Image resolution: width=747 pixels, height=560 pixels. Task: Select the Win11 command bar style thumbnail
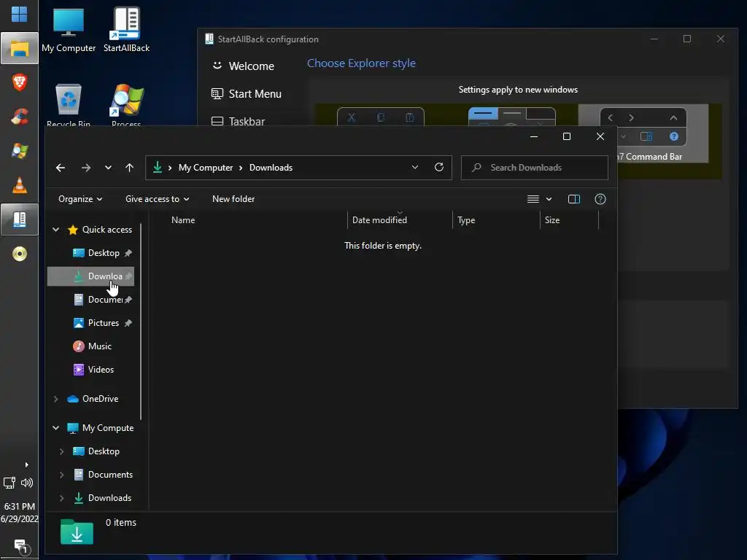point(381,117)
